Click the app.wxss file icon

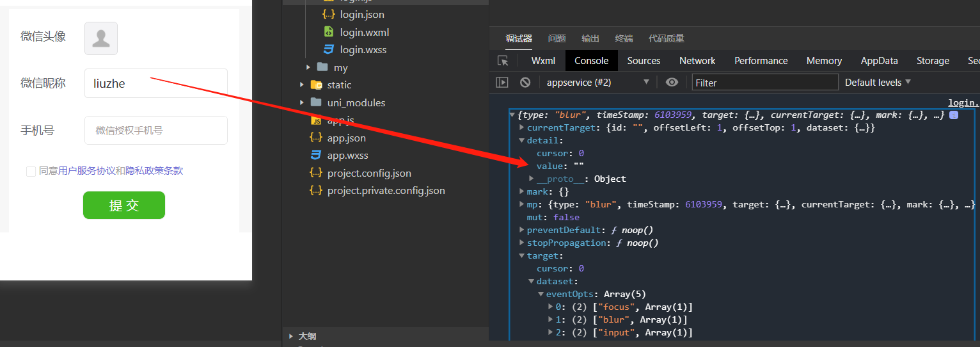pos(316,155)
